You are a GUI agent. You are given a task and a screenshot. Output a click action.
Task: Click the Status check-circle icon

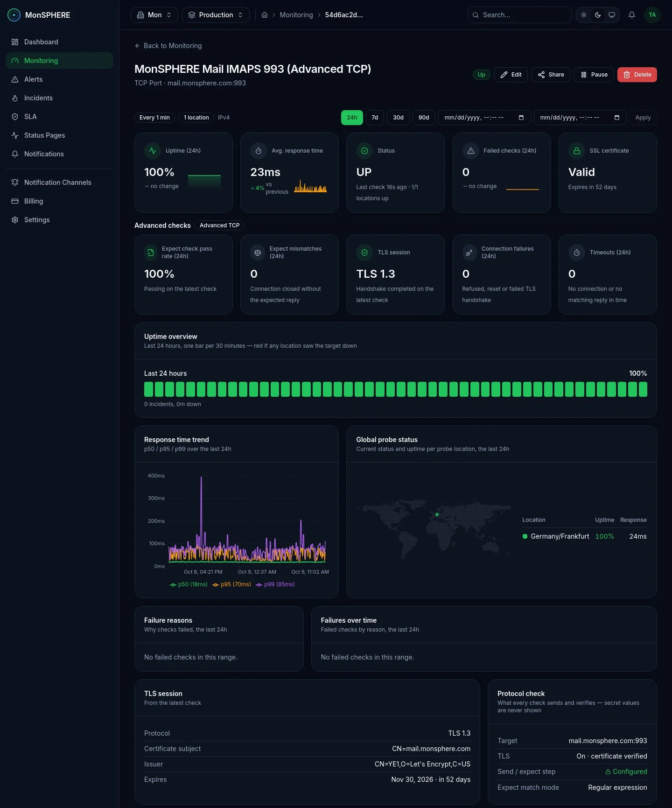[364, 151]
